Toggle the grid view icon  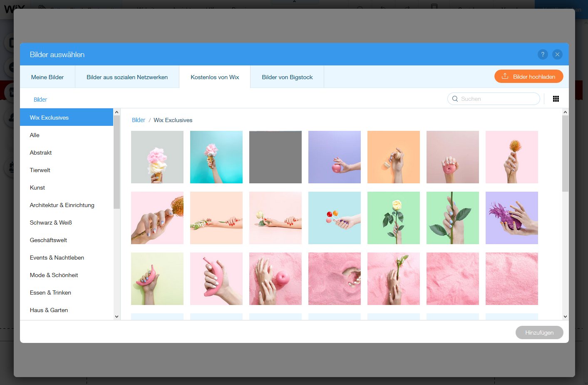click(x=556, y=99)
